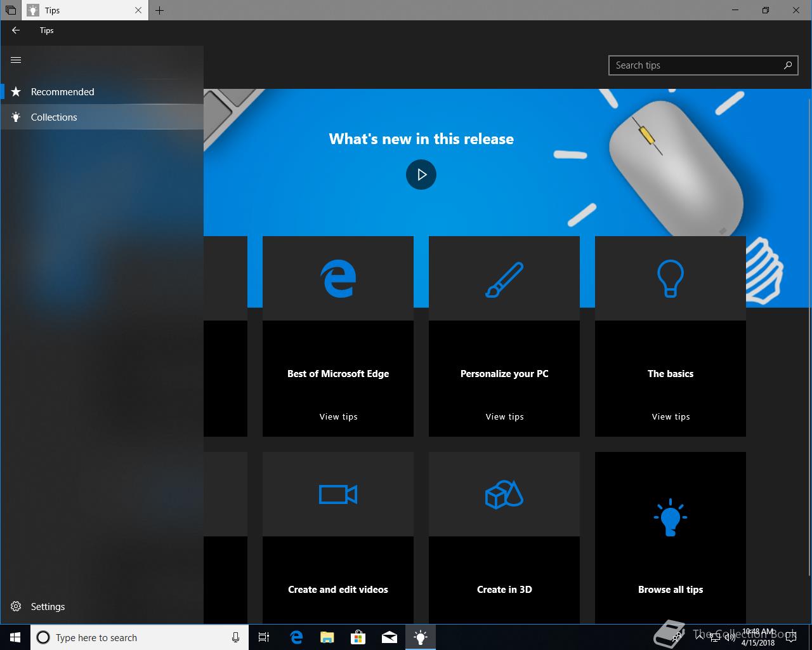Close the Tips tab
Viewport: 812px width, 650px height.
(139, 10)
